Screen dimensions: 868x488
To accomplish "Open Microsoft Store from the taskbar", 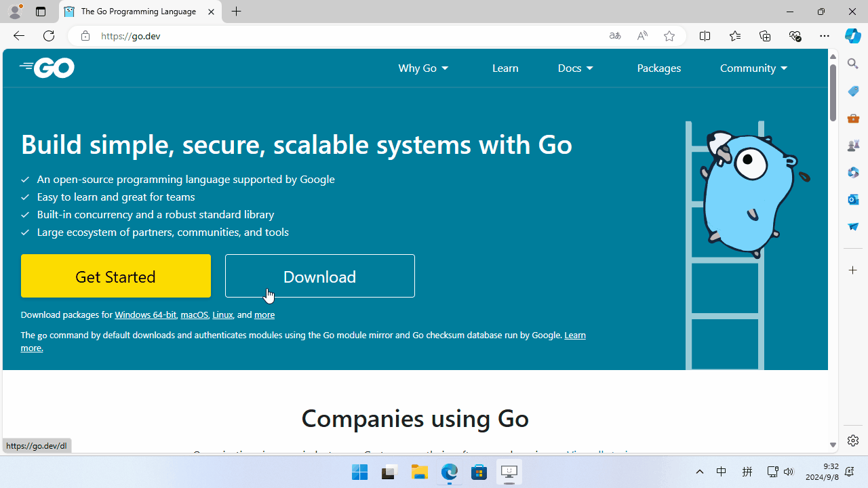I will click(479, 472).
